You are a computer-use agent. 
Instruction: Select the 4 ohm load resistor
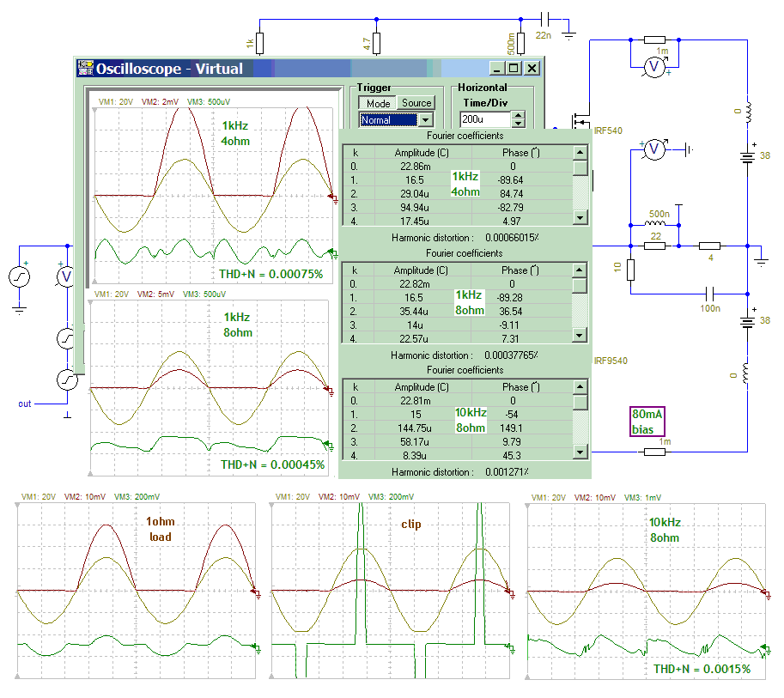point(709,246)
